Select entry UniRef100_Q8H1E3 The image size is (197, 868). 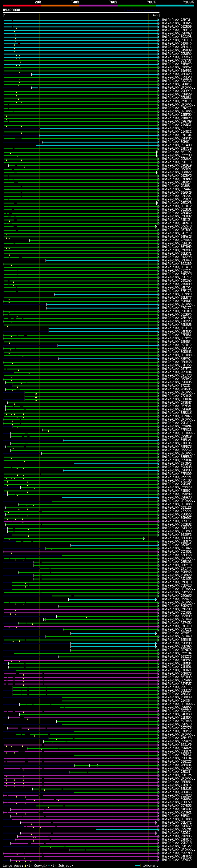click(177, 738)
